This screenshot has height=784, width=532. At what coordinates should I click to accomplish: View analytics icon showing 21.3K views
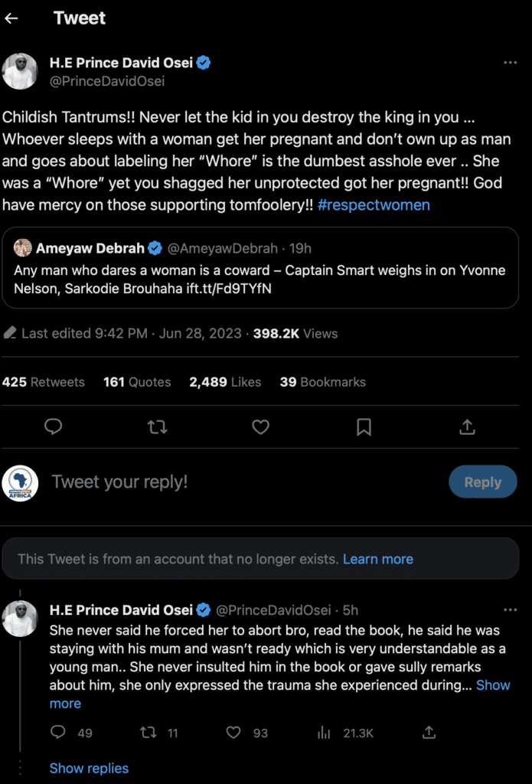click(x=324, y=733)
